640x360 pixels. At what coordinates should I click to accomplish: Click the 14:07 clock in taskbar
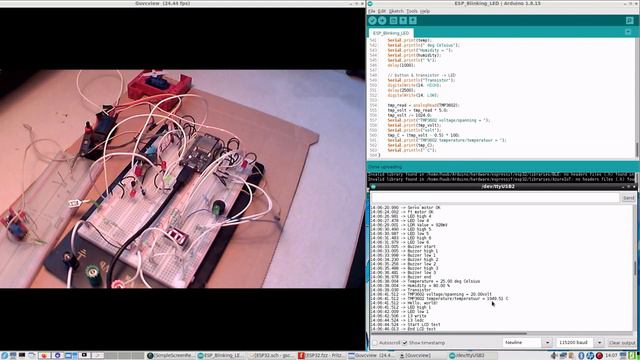[x=611, y=356]
